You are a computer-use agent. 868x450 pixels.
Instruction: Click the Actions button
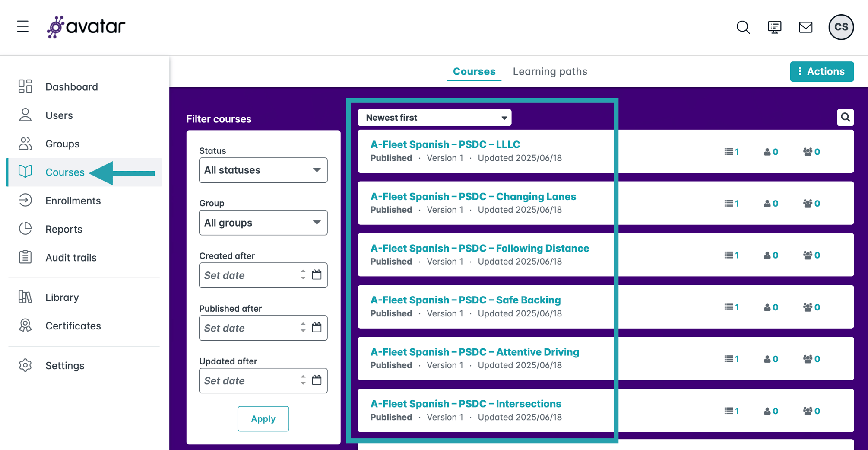click(822, 71)
